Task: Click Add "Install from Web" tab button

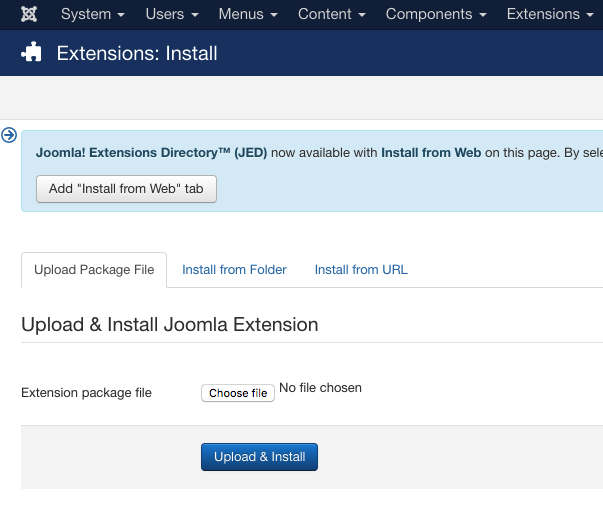Action: 127,189
